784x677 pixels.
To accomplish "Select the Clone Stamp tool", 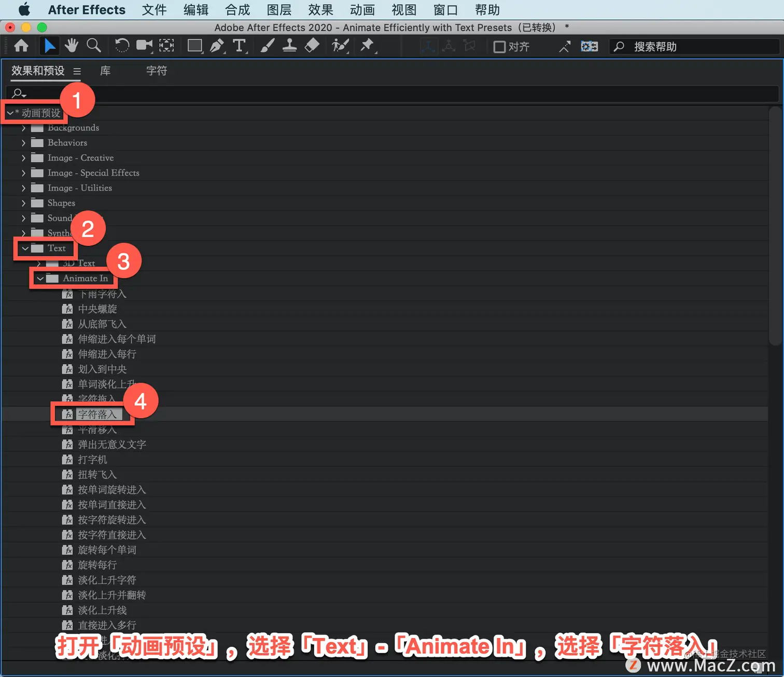I will [x=290, y=46].
